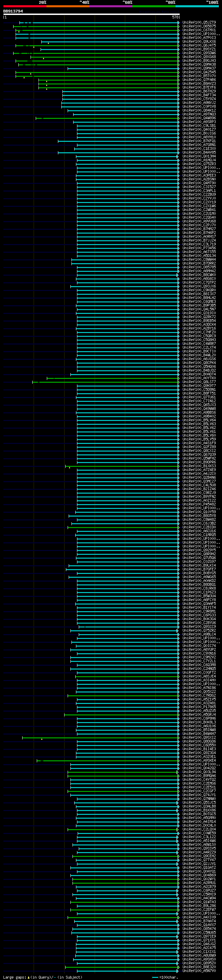Select the UniRef100_A7Z4E9 label
Viewport: 222px width, 980px height.
[x=199, y=469]
